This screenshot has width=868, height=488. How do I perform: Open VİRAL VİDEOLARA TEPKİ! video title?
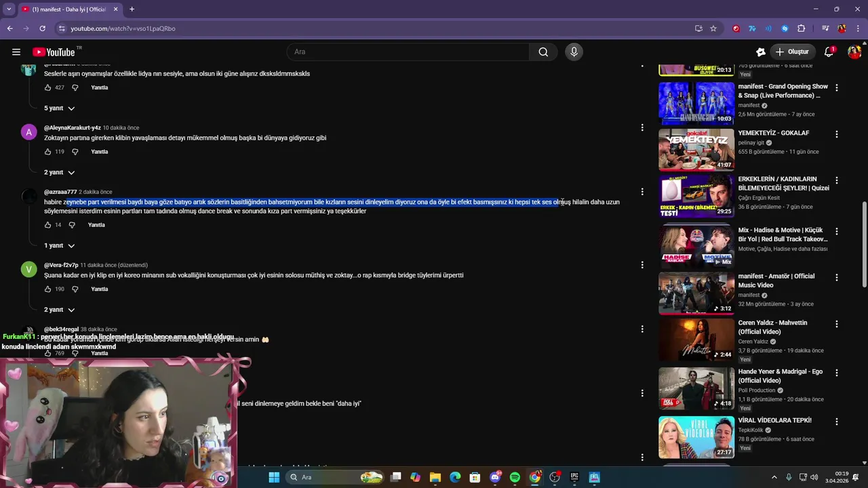[x=774, y=420]
